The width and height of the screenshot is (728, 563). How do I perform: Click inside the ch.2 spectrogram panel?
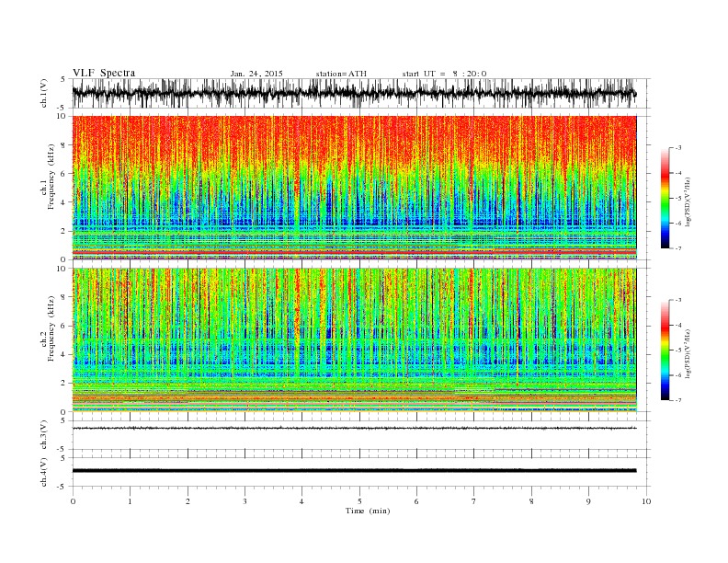click(x=354, y=340)
